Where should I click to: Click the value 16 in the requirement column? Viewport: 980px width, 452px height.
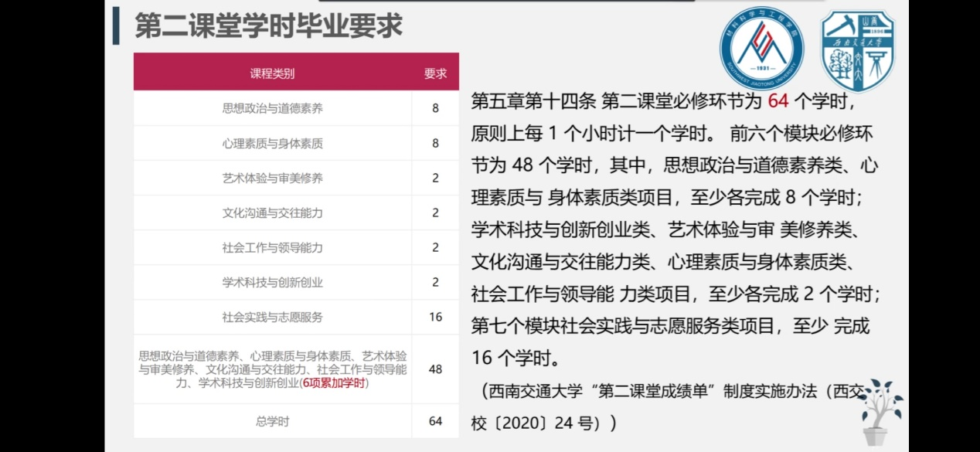(435, 317)
